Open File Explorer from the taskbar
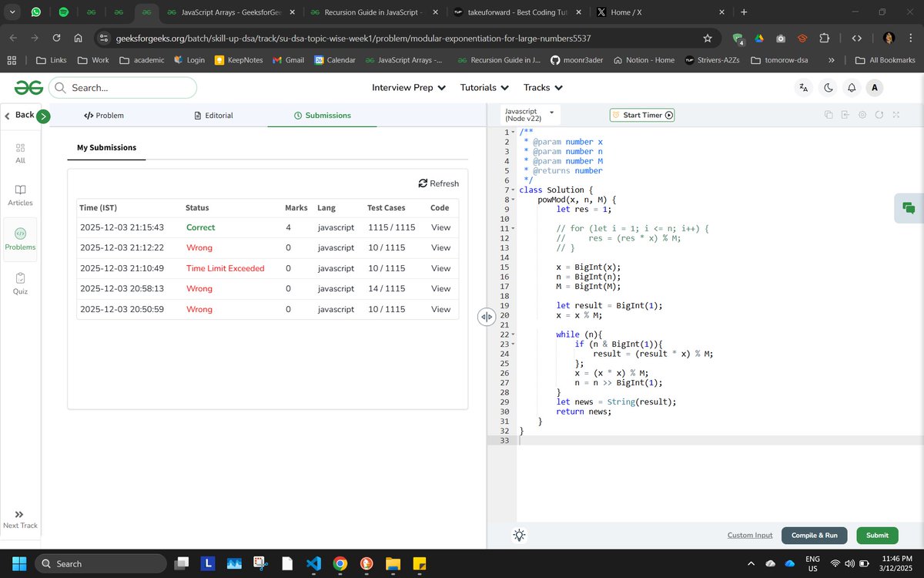924x578 pixels. pos(393,563)
